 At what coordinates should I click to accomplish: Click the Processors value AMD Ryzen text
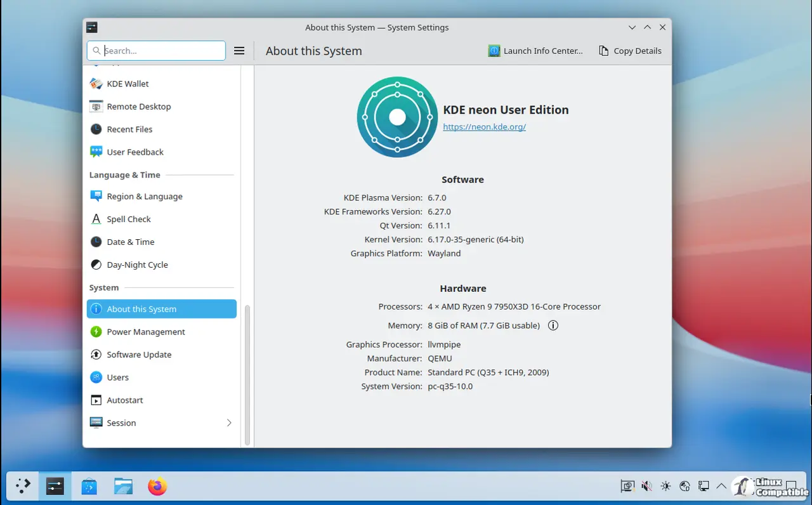click(514, 306)
